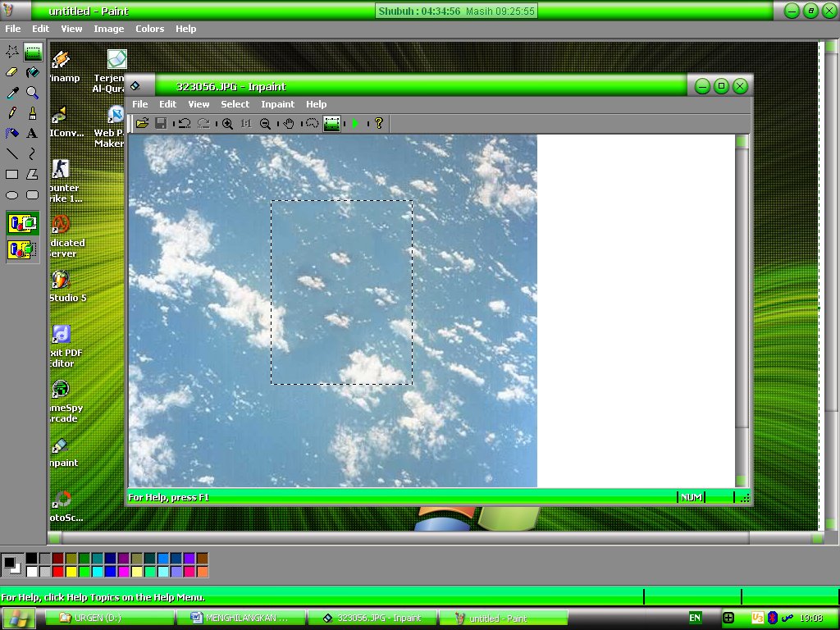Open the Select menu in Inpaint window
Screen dimensions: 840x630
point(235,104)
